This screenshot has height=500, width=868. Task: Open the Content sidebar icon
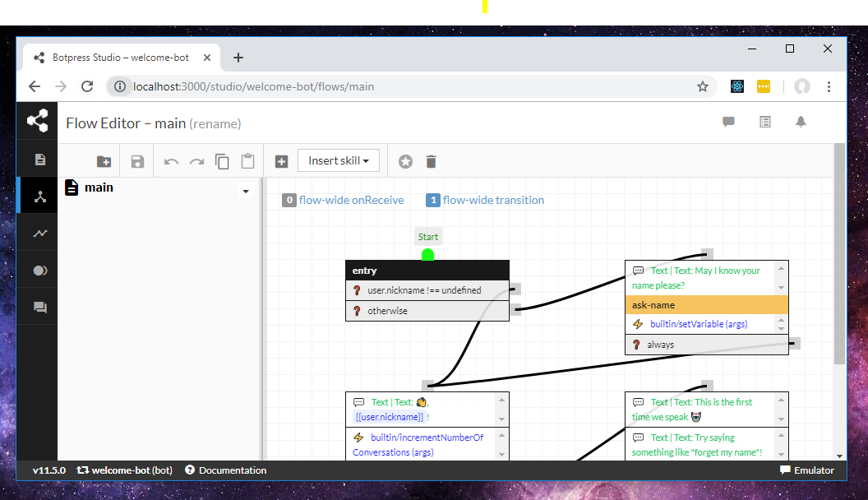[39, 160]
